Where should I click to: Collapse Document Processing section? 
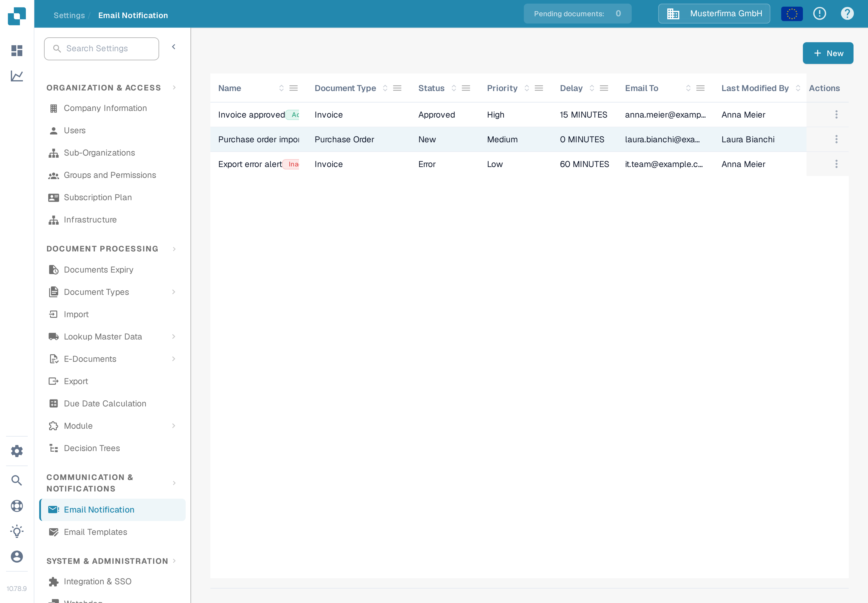pyautogui.click(x=174, y=249)
